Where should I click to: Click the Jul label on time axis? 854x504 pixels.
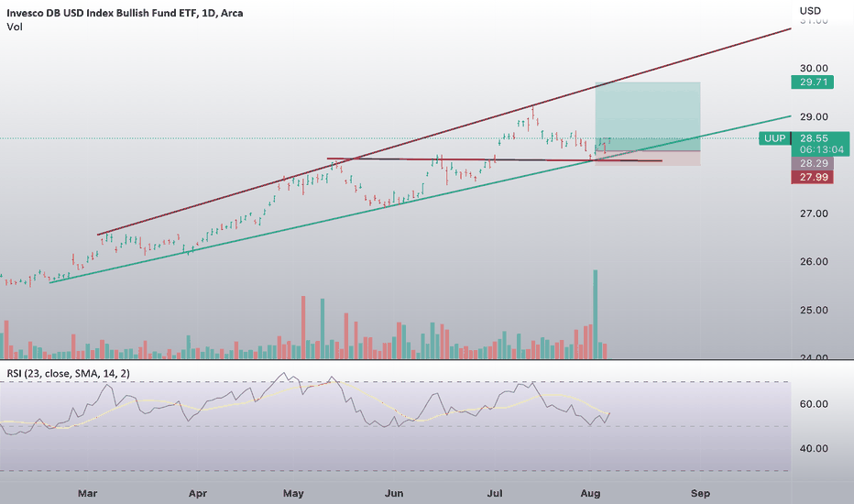pos(495,493)
